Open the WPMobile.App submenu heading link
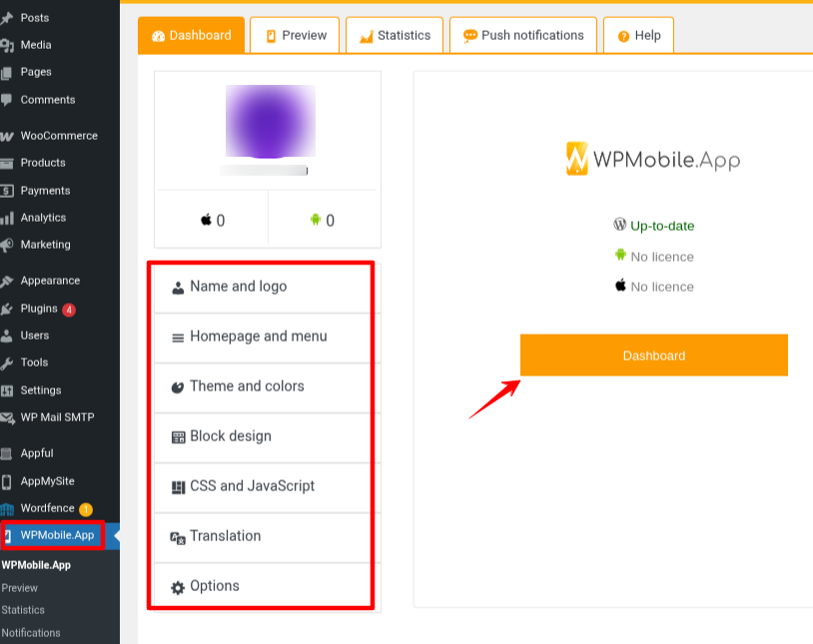This screenshot has height=644, width=813. pyautogui.click(x=36, y=565)
